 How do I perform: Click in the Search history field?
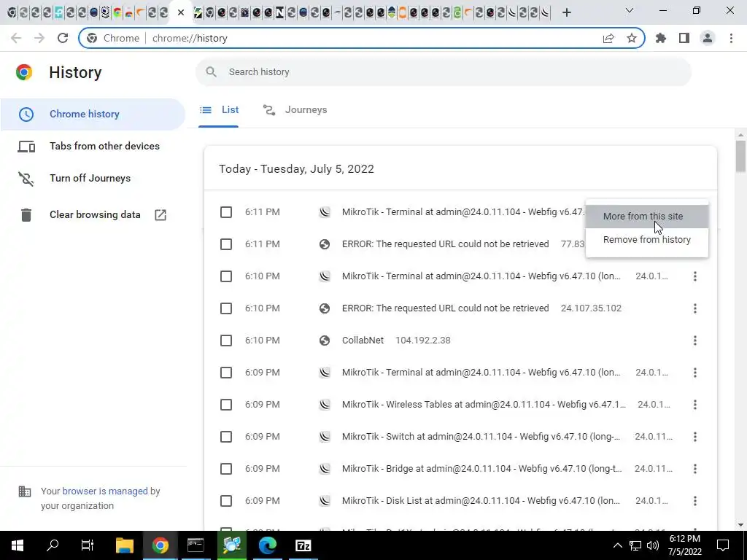[443, 72]
